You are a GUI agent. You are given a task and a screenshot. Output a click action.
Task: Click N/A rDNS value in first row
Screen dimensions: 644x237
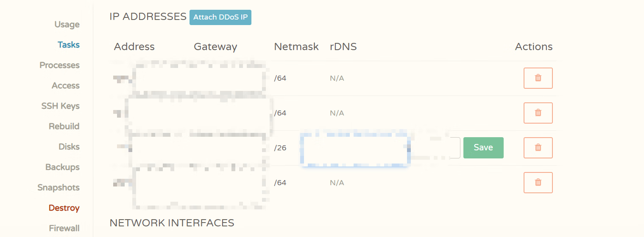coord(337,79)
